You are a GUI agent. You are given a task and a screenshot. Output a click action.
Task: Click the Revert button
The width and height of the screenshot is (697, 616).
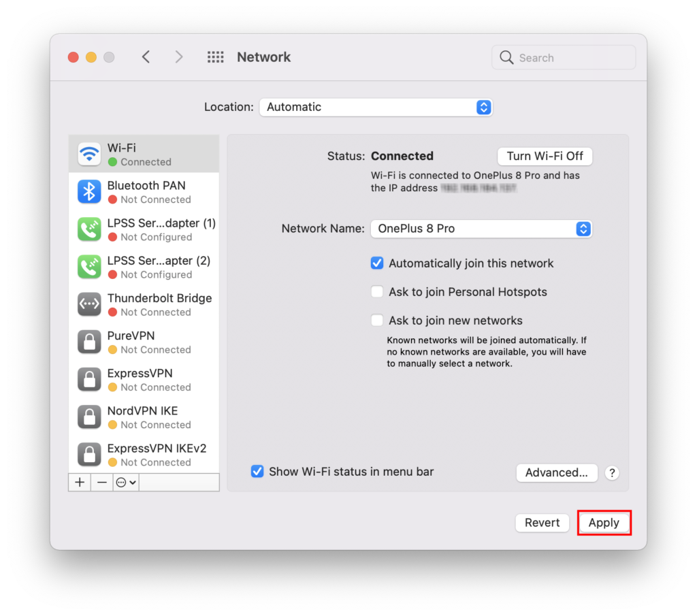coord(542,523)
